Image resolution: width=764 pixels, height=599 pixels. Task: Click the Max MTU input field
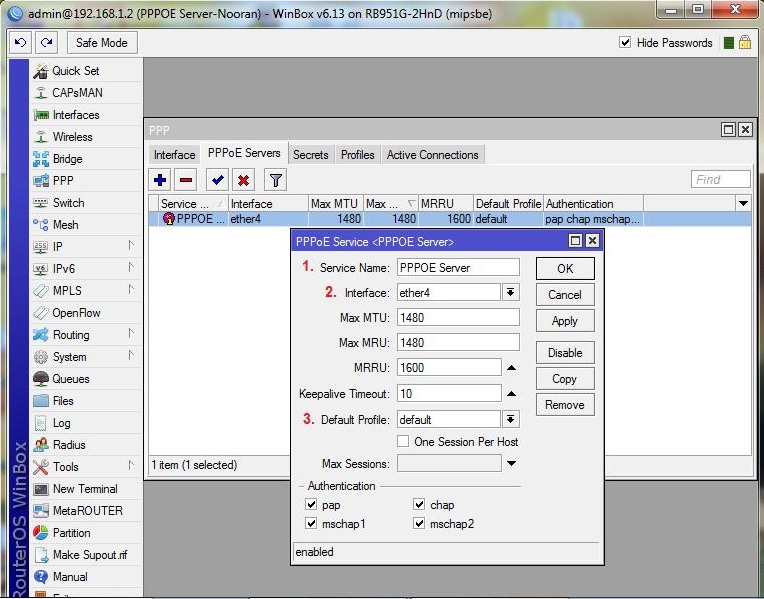[x=458, y=318]
